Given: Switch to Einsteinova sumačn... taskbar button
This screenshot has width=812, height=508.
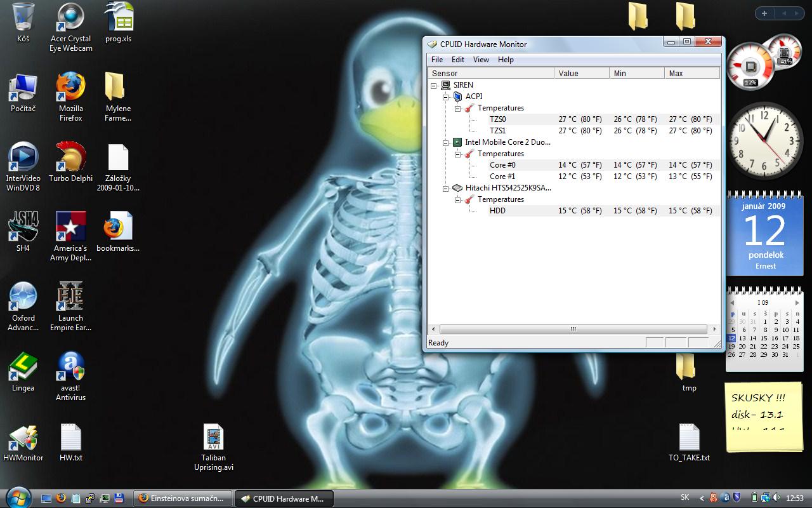Looking at the screenshot, I should (183, 498).
